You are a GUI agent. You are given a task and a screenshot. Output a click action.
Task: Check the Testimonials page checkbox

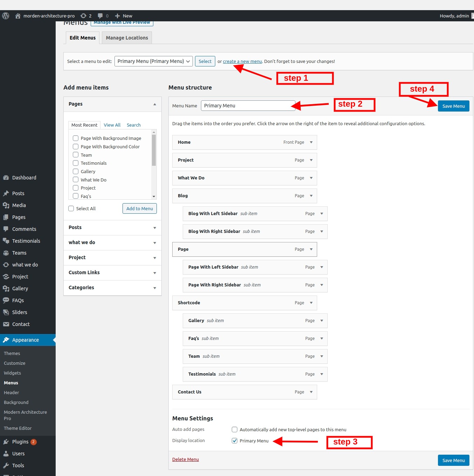click(x=76, y=163)
